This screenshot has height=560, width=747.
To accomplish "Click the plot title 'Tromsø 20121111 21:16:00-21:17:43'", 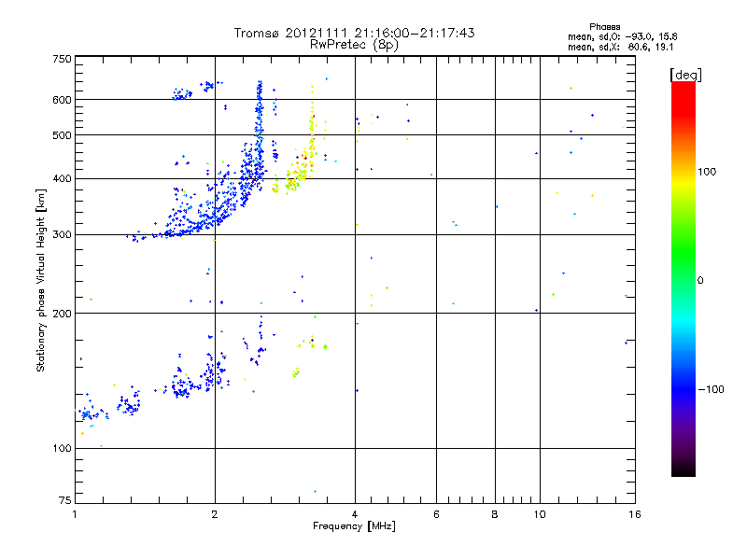I will pos(354,33).
